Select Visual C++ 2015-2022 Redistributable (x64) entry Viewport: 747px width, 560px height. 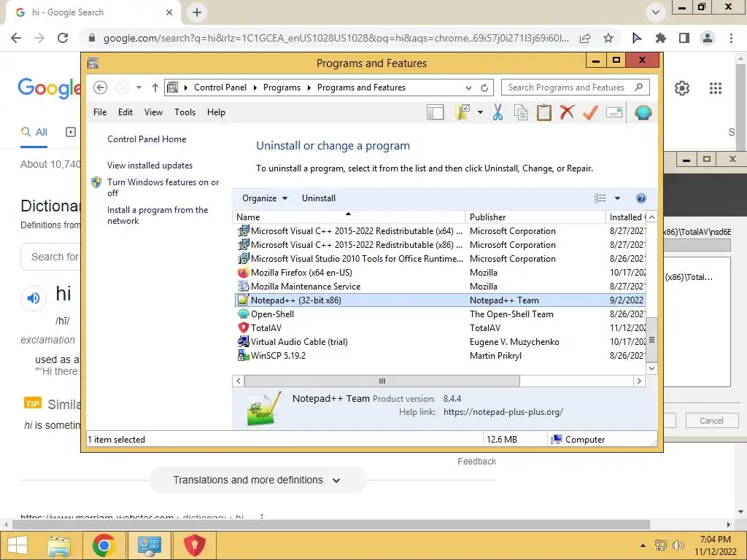[x=440, y=231]
